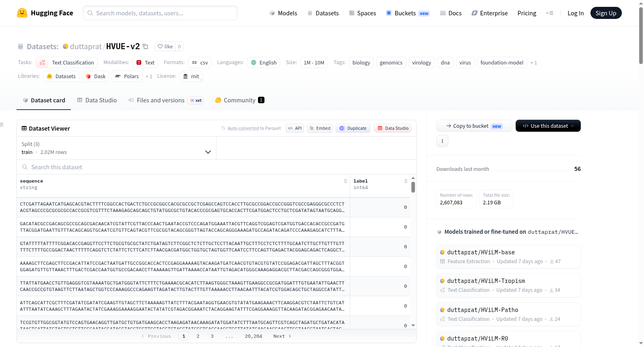Click the Datasets library tag
644x347 pixels.
click(61, 76)
